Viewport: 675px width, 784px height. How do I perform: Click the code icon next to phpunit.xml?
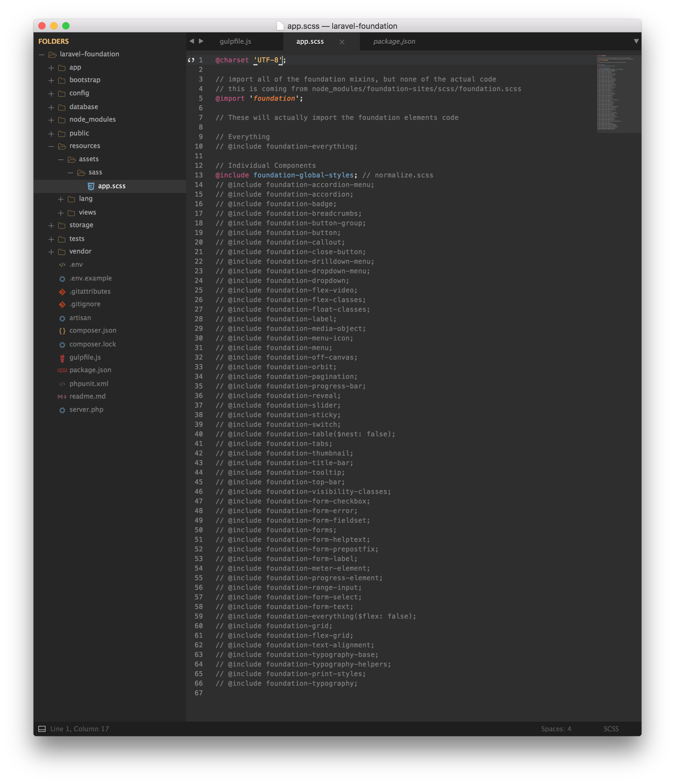pos(62,383)
